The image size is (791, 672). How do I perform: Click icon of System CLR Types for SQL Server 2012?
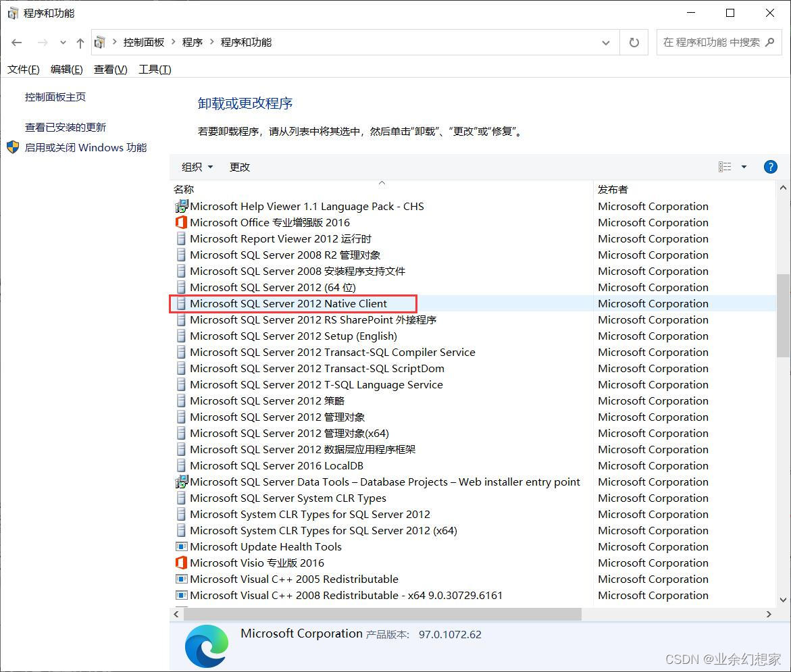click(181, 514)
